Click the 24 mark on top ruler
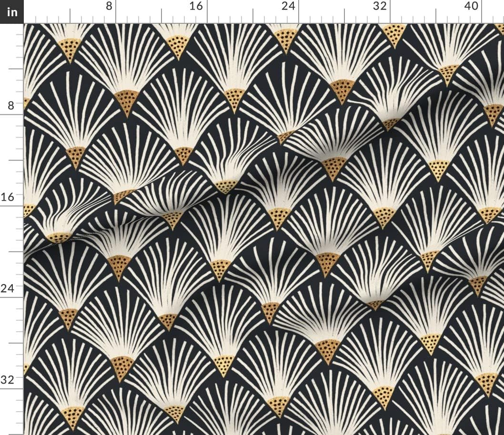504x435 pixels. tap(288, 6)
